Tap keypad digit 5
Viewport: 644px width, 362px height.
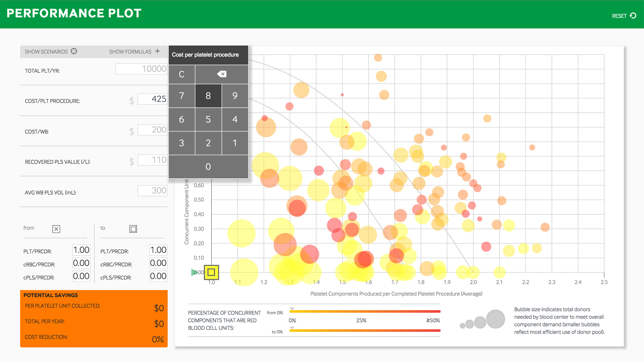pyautogui.click(x=208, y=119)
